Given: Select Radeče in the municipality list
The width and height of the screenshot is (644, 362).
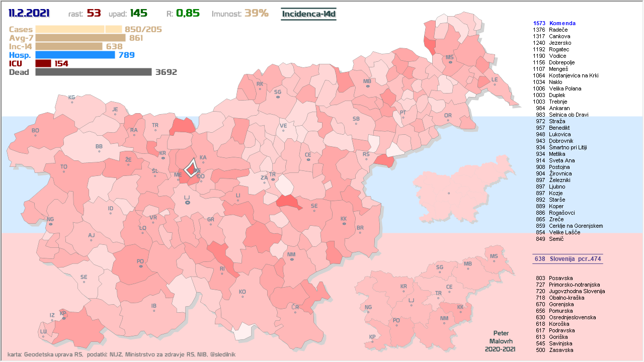Looking at the screenshot, I should click(x=558, y=30).
